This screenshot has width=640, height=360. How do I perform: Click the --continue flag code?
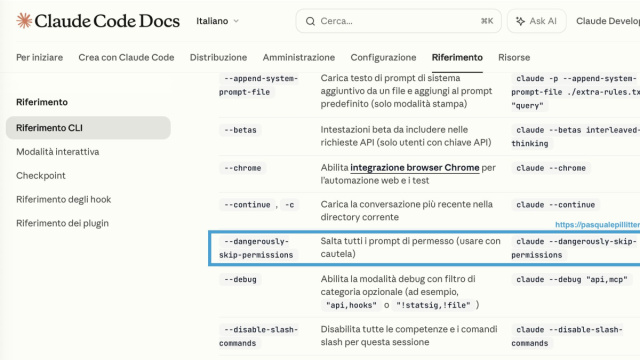[x=247, y=205]
